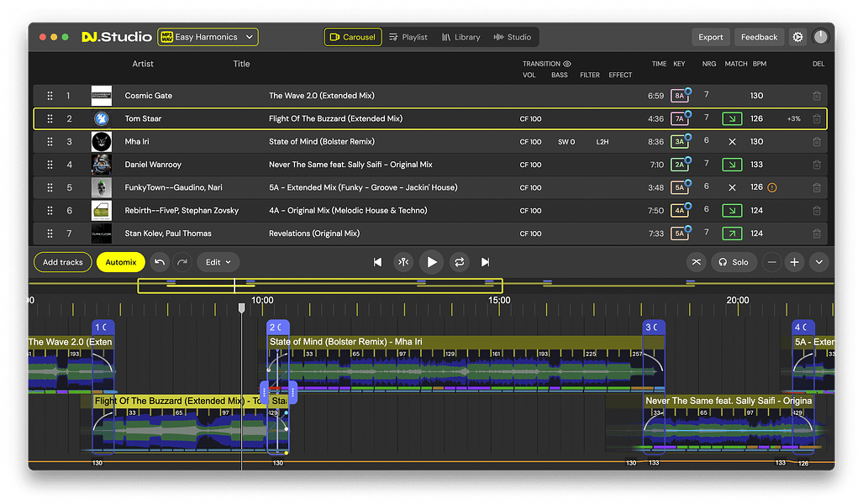The image size is (863, 504).
Task: Click the split-at-playhead icon
Action: pyautogui.click(x=403, y=262)
